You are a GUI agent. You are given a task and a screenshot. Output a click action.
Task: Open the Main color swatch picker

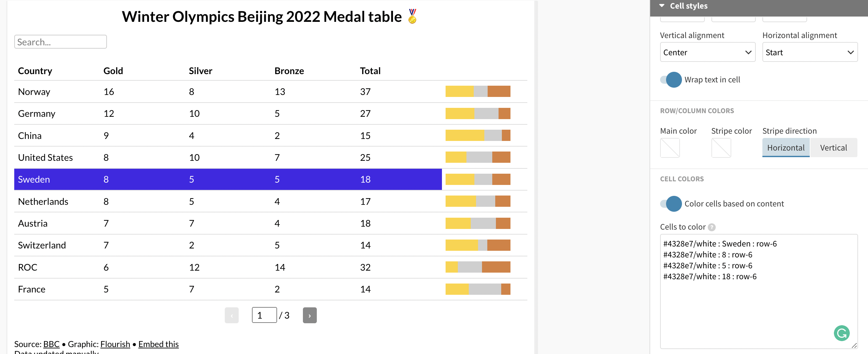[x=669, y=148]
